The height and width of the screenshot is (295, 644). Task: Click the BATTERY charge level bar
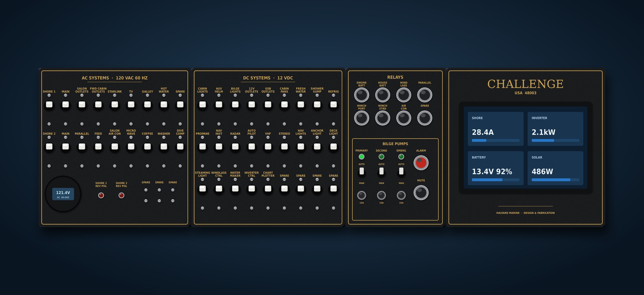496,180
